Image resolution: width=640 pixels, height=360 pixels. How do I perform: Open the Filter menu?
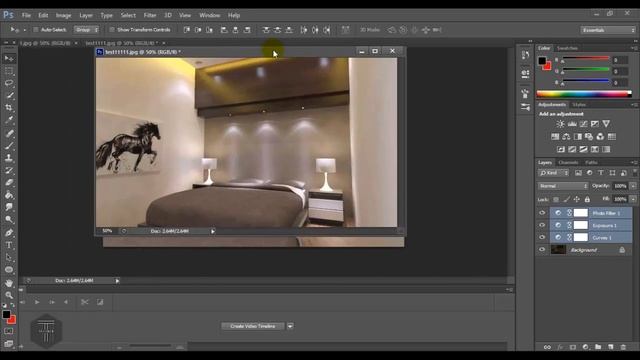150,15
